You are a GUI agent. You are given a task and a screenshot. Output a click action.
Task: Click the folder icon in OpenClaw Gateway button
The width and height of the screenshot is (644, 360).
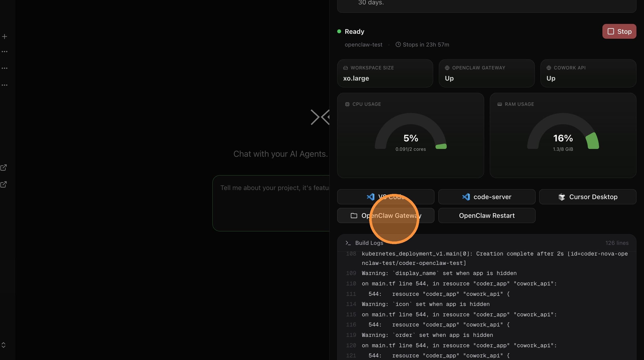(x=354, y=215)
